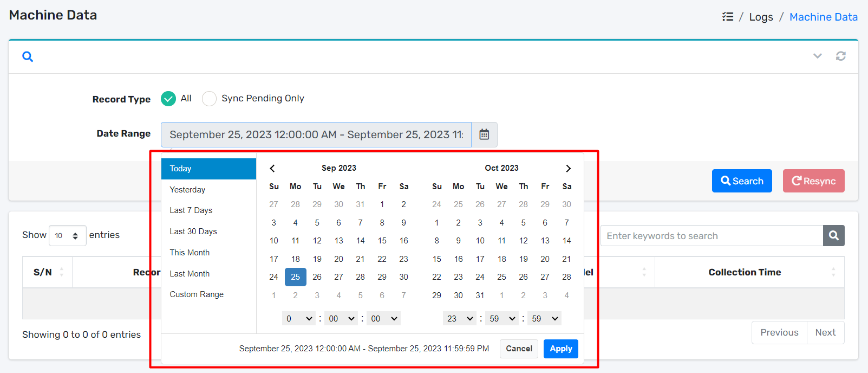This screenshot has height=373, width=868.
Task: Click the keyword search magnifier button
Action: 833,236
